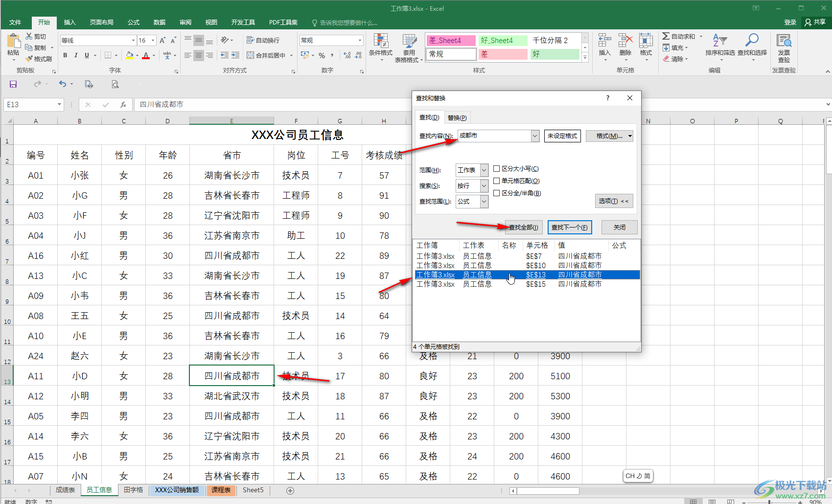Toggle italic formatting
This screenshot has height=504, width=832.
click(76, 55)
